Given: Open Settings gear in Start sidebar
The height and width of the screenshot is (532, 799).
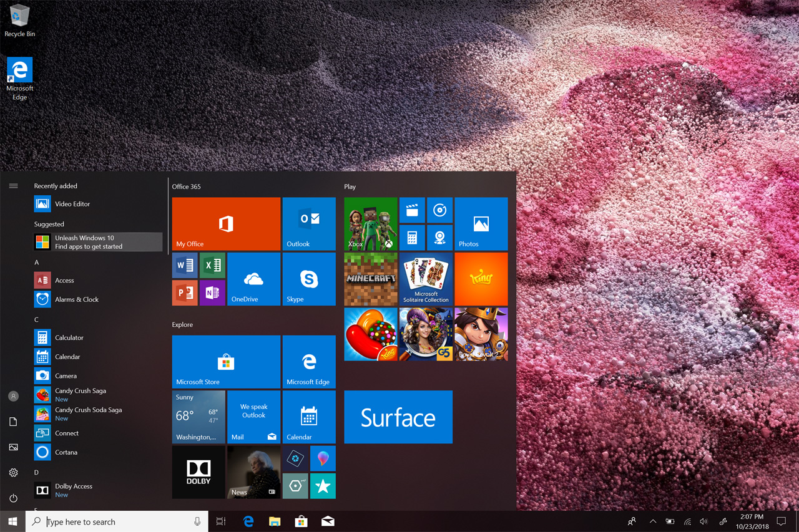Looking at the screenshot, I should [x=13, y=473].
